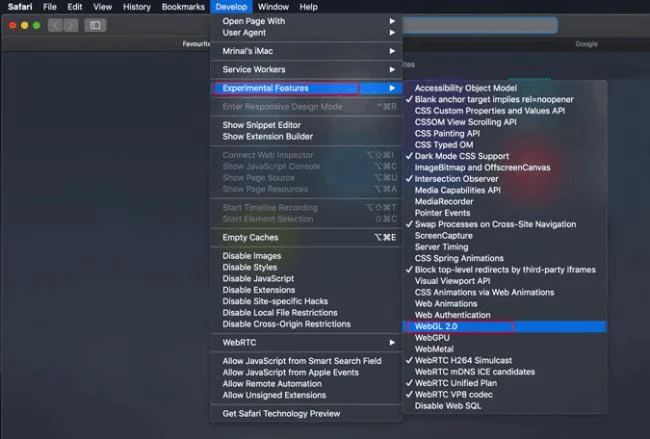
Task: Toggle the sidebar icon in the toolbar
Action: (x=95, y=25)
